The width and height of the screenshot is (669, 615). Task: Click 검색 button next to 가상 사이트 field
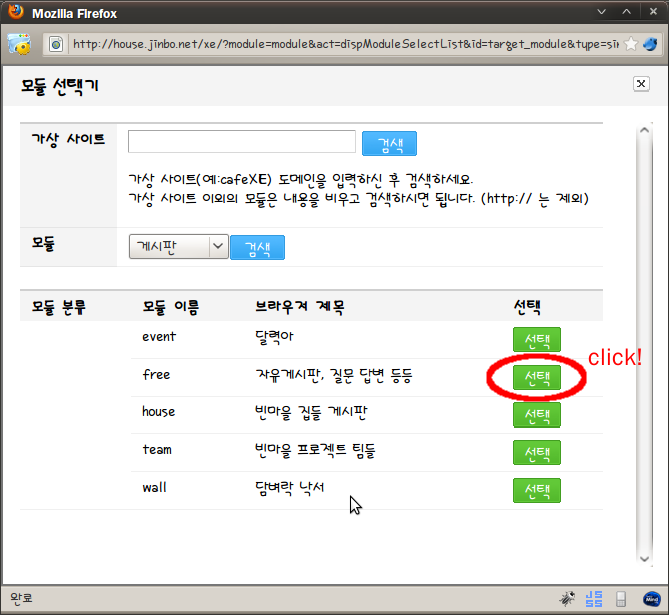tap(389, 144)
